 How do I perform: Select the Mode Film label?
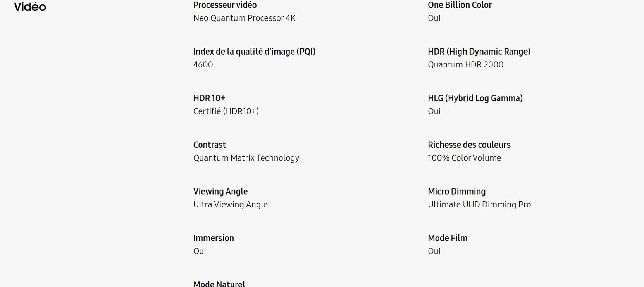pyautogui.click(x=448, y=238)
